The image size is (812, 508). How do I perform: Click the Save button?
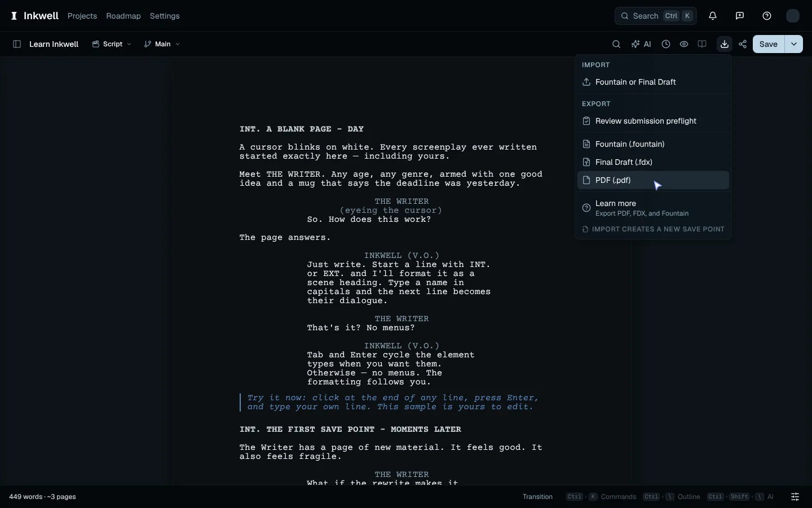coord(769,44)
